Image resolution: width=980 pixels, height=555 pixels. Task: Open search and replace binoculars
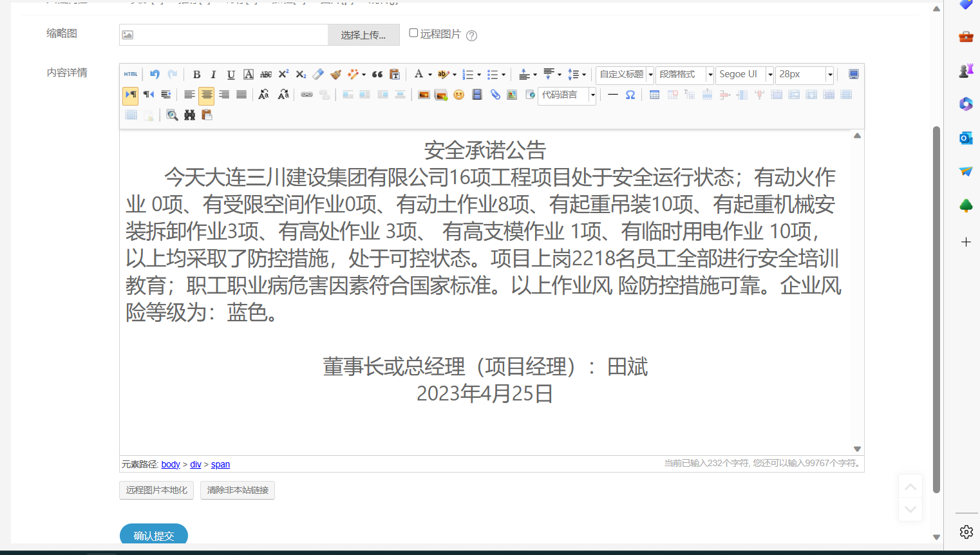click(189, 115)
